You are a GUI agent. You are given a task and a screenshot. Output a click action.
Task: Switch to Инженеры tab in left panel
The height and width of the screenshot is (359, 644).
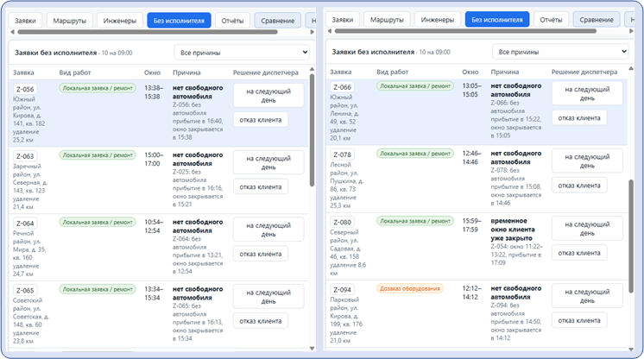[x=119, y=21]
